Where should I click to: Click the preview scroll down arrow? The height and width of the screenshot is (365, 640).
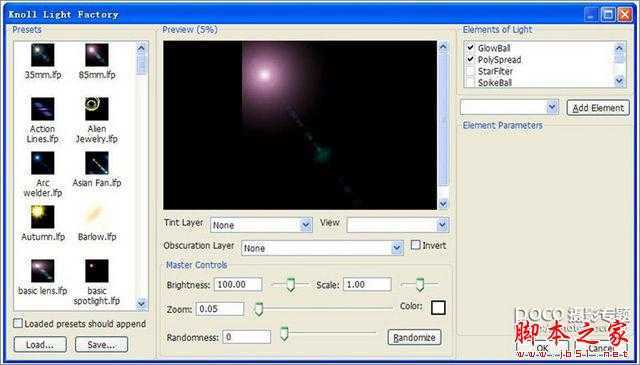pos(443,203)
